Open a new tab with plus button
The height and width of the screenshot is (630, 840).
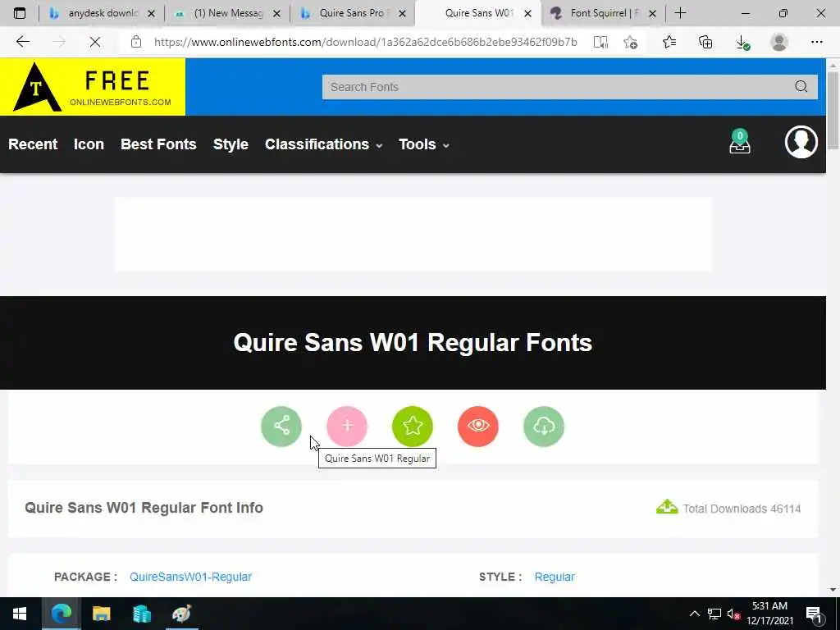tap(680, 13)
